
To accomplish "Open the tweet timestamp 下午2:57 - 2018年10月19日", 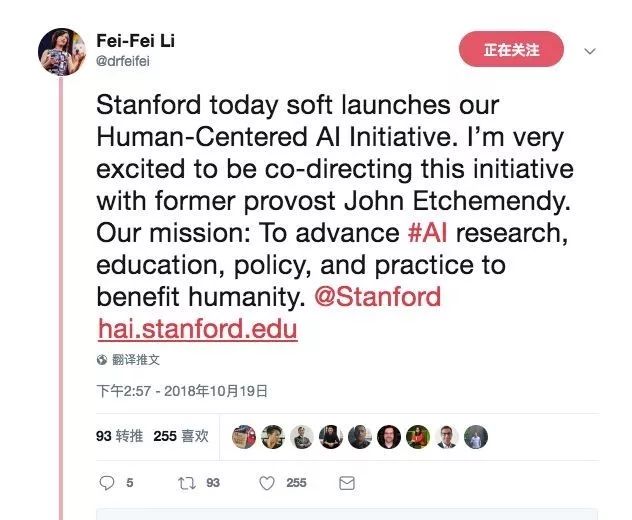I will [182, 391].
